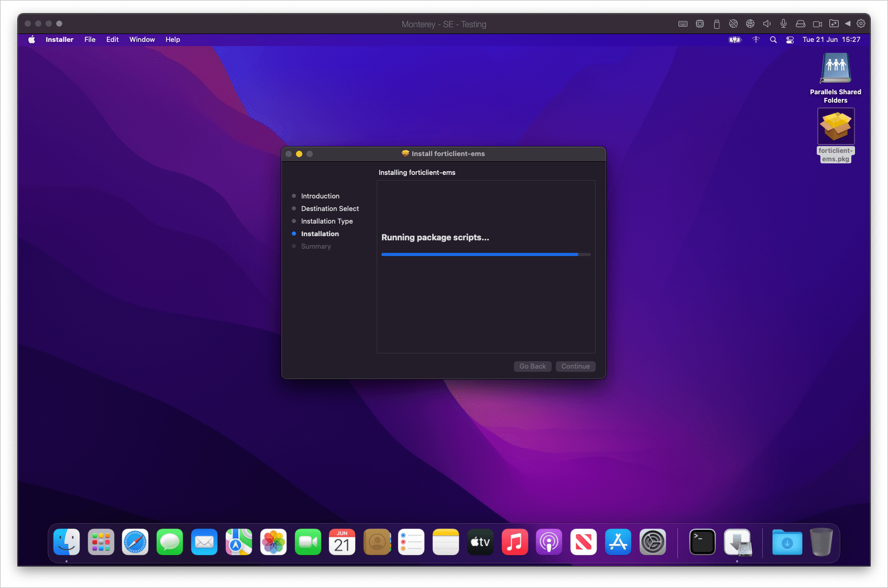Click Parallels network globe icon
This screenshot has height=588, width=888.
(x=750, y=24)
